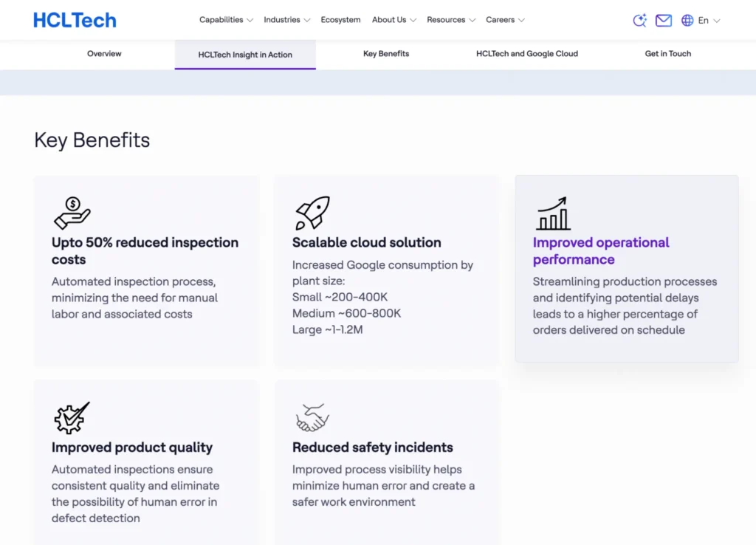
Task: Go to HCLTech and Google Cloud tab
Action: click(527, 53)
